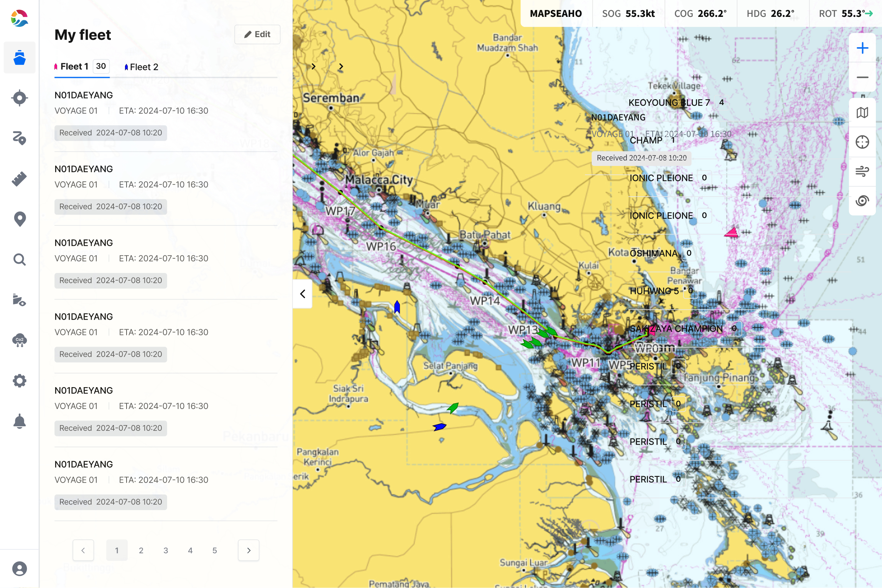Click the first small chevron on the map
Image resolution: width=882 pixels, height=588 pixels.
[x=314, y=66]
